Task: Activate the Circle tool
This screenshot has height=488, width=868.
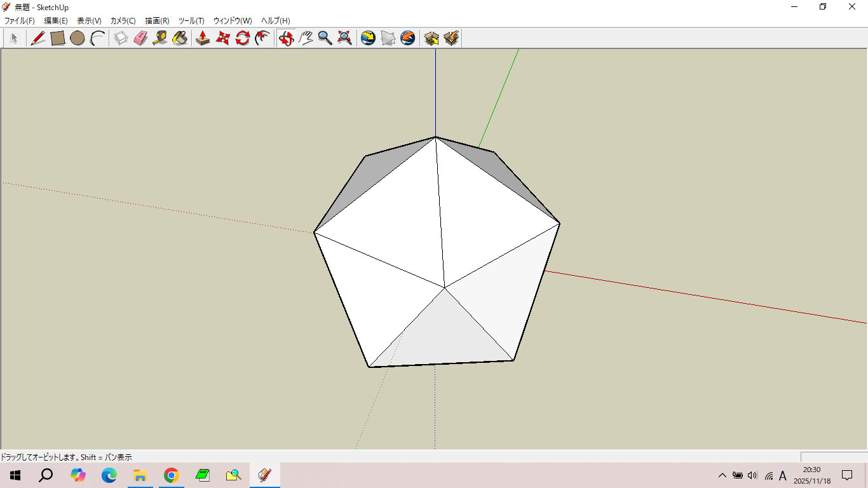Action: pyautogui.click(x=78, y=38)
